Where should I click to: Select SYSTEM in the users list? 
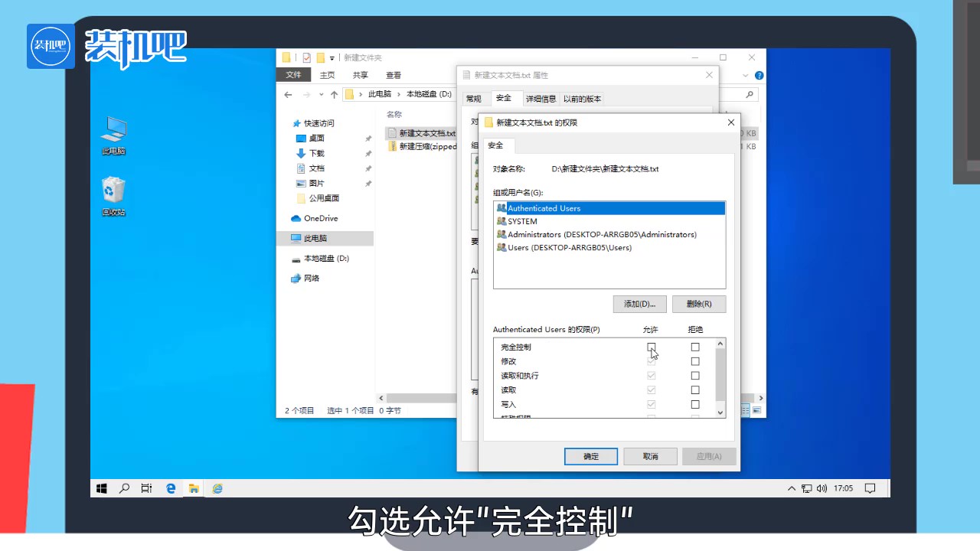pyautogui.click(x=522, y=221)
